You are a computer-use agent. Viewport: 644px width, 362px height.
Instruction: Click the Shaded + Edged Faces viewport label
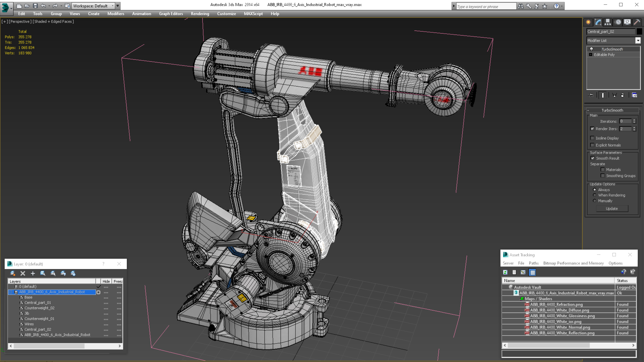pos(53,21)
